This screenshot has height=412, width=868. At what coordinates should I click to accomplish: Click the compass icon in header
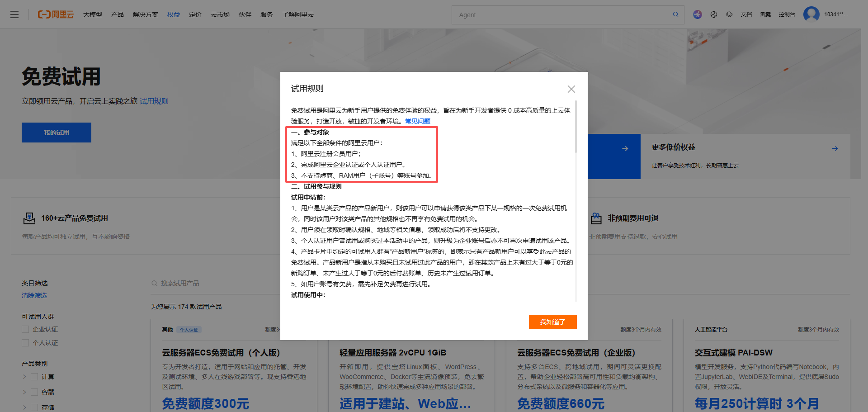[714, 14]
